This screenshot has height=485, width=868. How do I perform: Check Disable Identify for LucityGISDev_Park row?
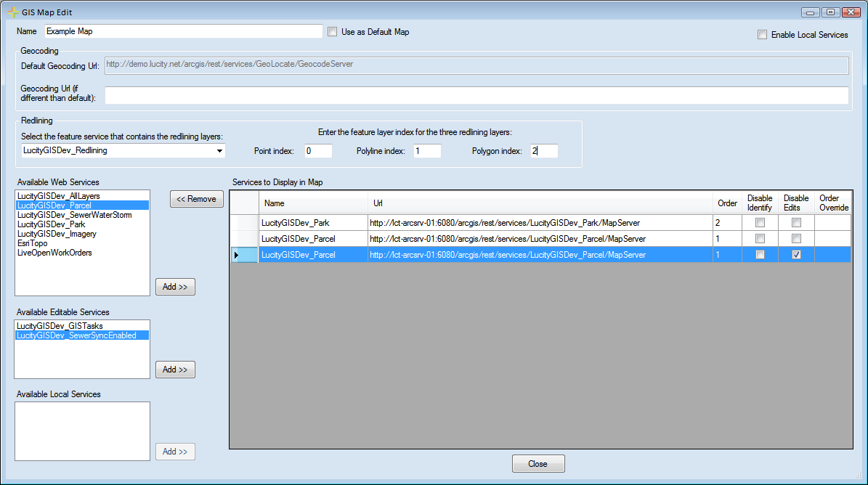(x=760, y=223)
